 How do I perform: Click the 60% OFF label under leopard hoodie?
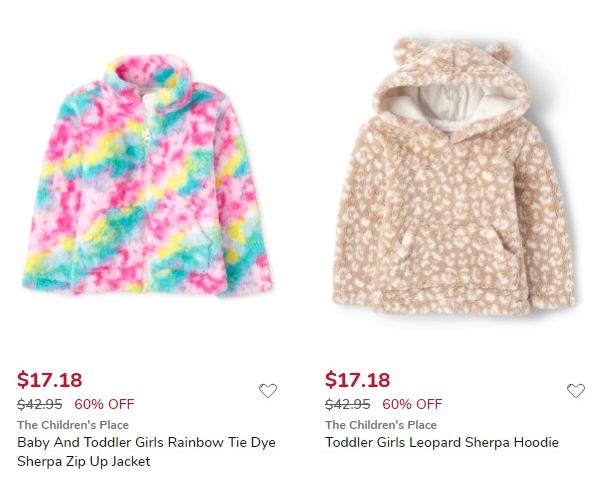click(x=412, y=404)
